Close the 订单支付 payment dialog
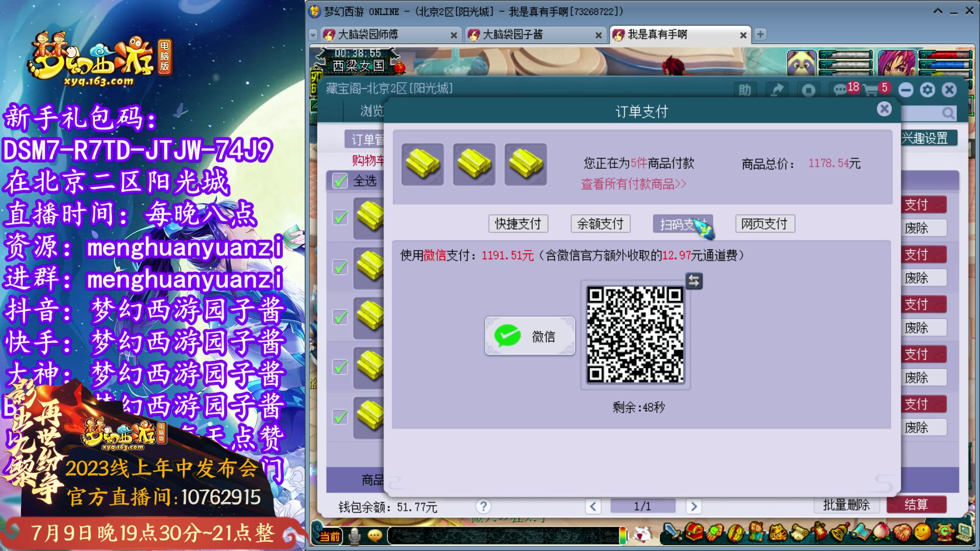 coord(884,109)
